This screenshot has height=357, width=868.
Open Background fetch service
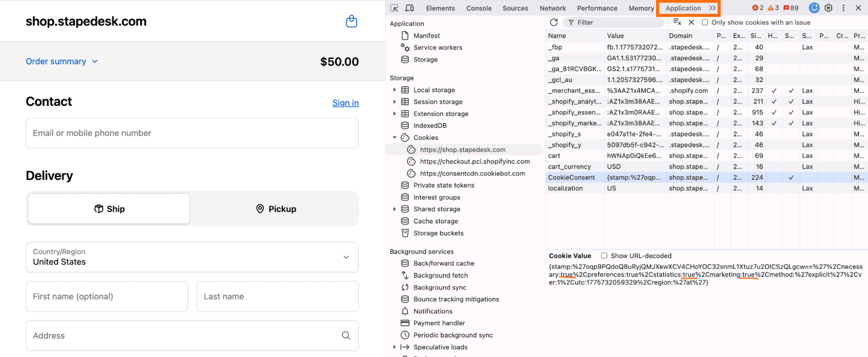point(440,275)
